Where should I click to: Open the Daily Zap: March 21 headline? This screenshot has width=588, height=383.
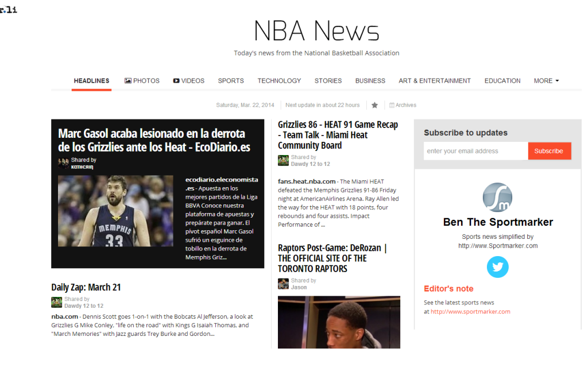tap(86, 287)
